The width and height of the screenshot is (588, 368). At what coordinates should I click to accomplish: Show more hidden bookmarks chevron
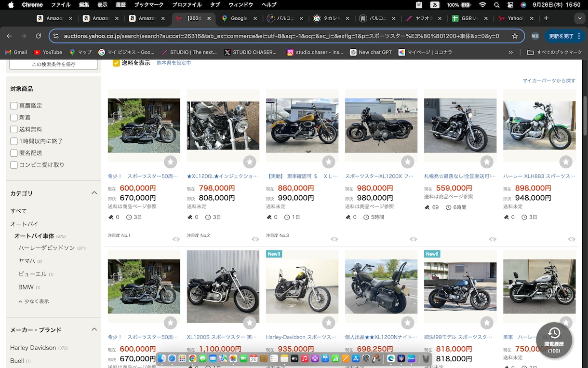coord(511,52)
